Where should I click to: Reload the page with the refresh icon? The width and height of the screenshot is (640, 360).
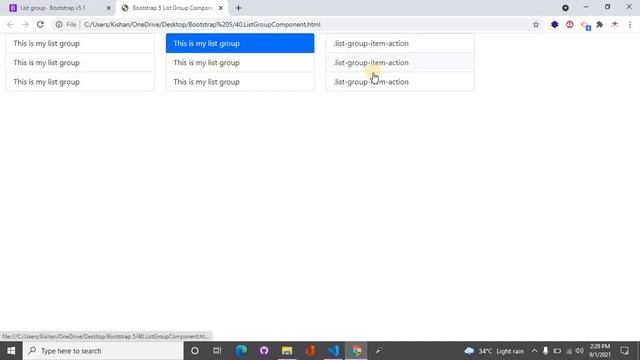coord(40,24)
